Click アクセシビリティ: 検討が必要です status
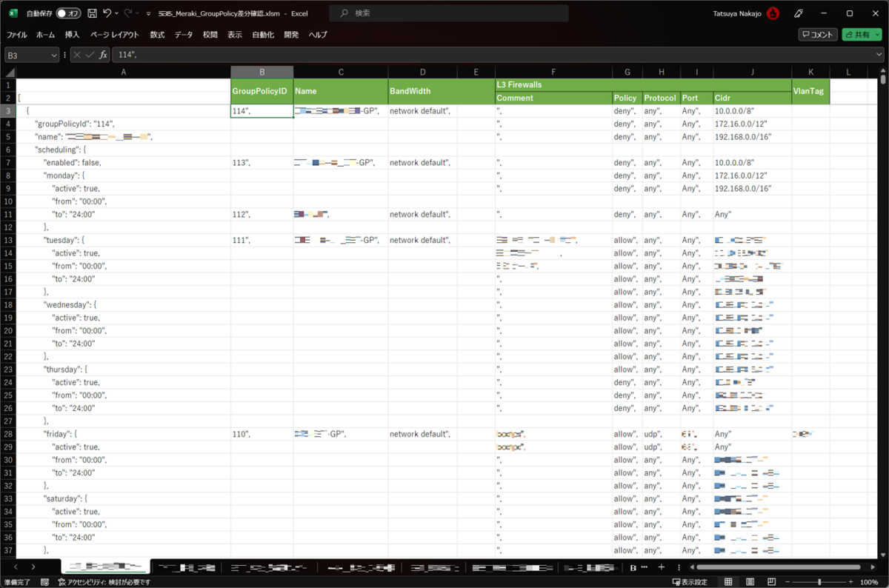This screenshot has width=889, height=588. coord(104,582)
